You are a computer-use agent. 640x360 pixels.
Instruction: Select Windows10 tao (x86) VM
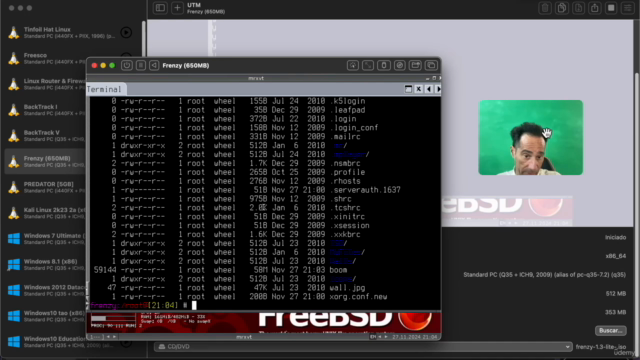point(45,316)
